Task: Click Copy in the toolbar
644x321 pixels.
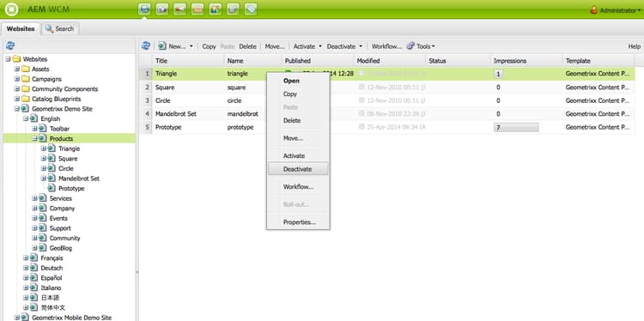Action: (209, 46)
